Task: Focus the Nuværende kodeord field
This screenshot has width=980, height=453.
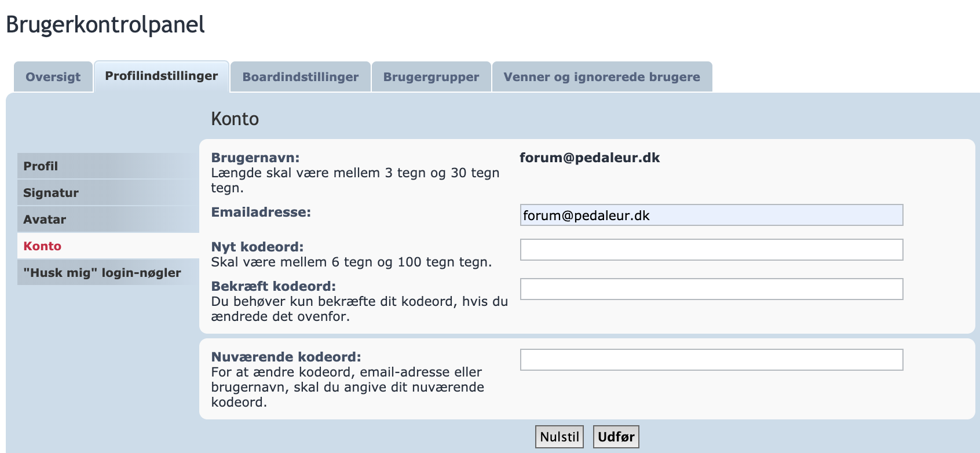Action: click(711, 360)
